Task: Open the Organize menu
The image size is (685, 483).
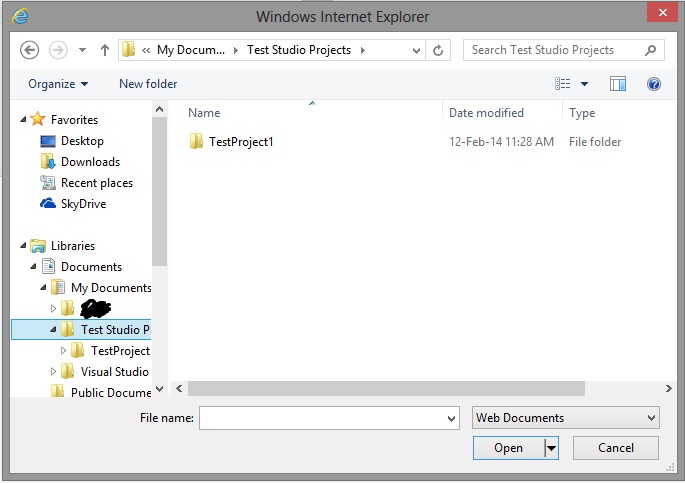Action: [58, 83]
